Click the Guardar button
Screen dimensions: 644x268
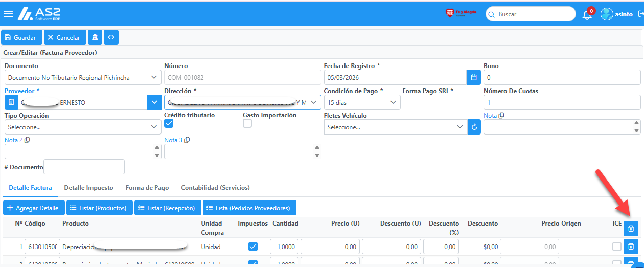pos(21,37)
